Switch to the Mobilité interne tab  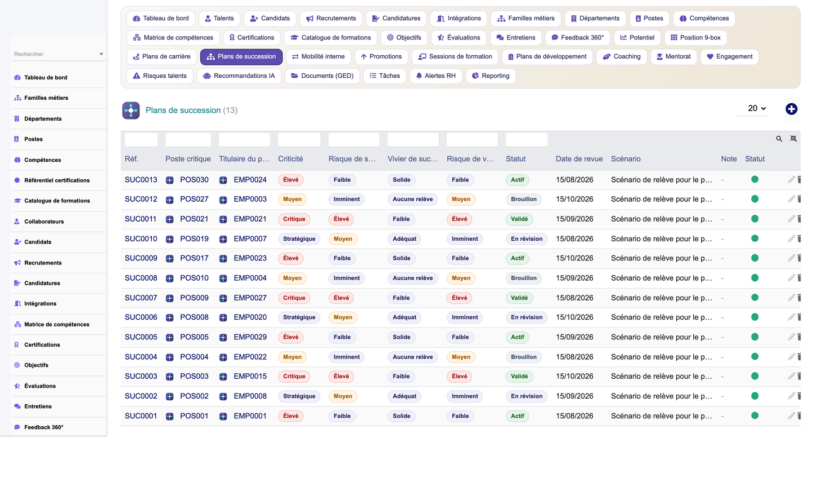[318, 57]
